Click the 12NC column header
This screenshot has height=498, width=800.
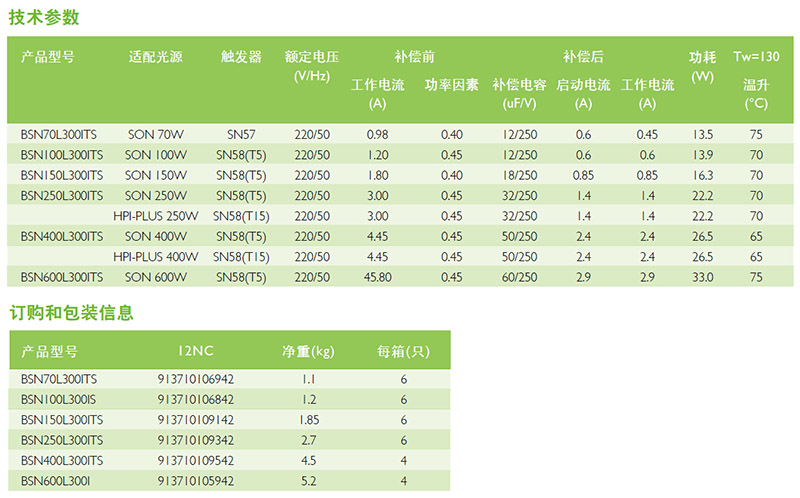pyautogui.click(x=195, y=351)
